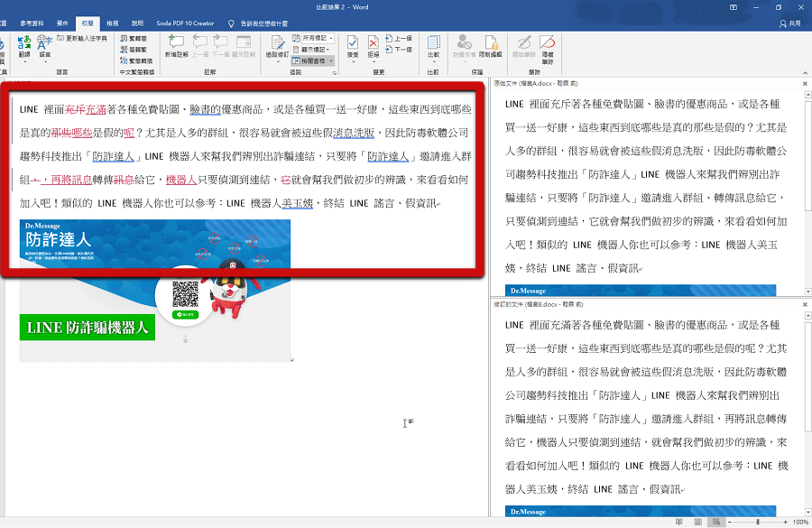This screenshot has width=812, height=528.
Task: Open the View (檢視) tab
Action: (113, 23)
